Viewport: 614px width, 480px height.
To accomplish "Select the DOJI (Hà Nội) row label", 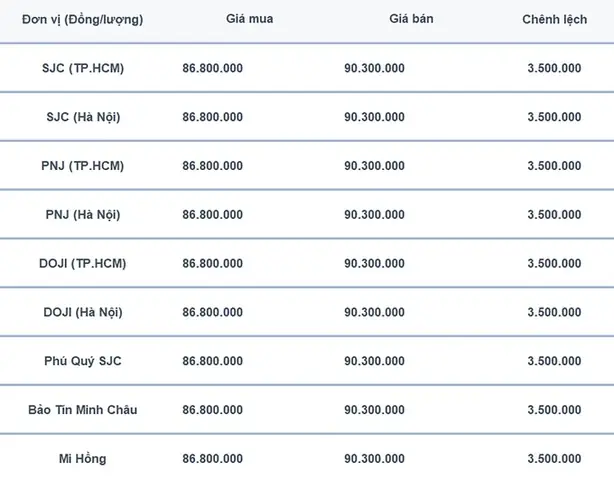I will click(83, 312).
